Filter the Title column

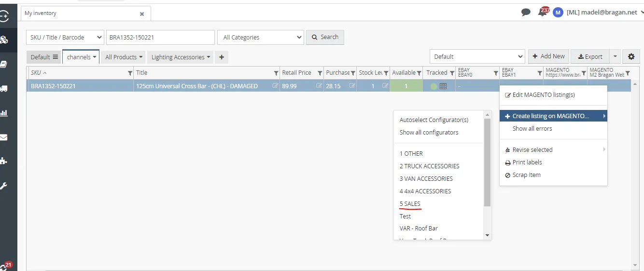coord(276,73)
